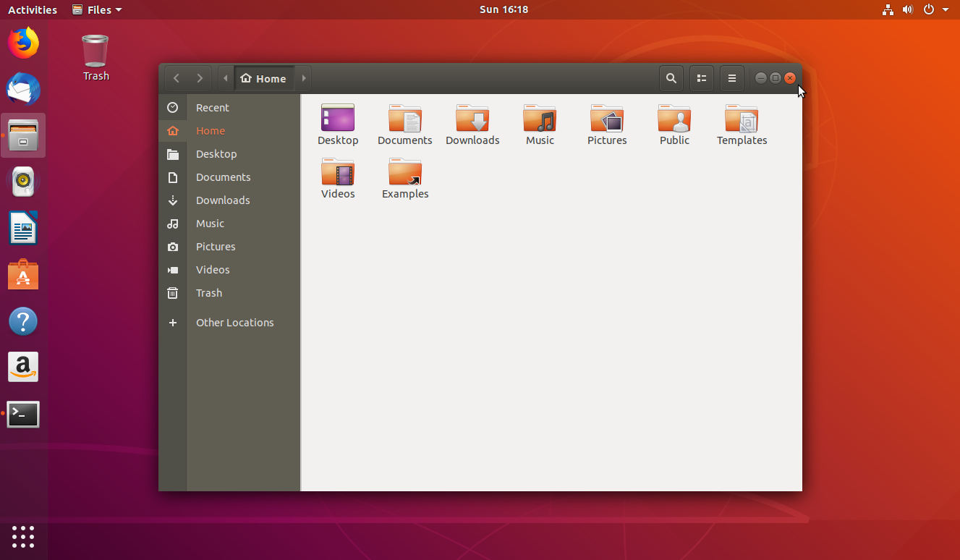Toggle the search bar in Files
The width and height of the screenshot is (960, 560).
click(671, 77)
